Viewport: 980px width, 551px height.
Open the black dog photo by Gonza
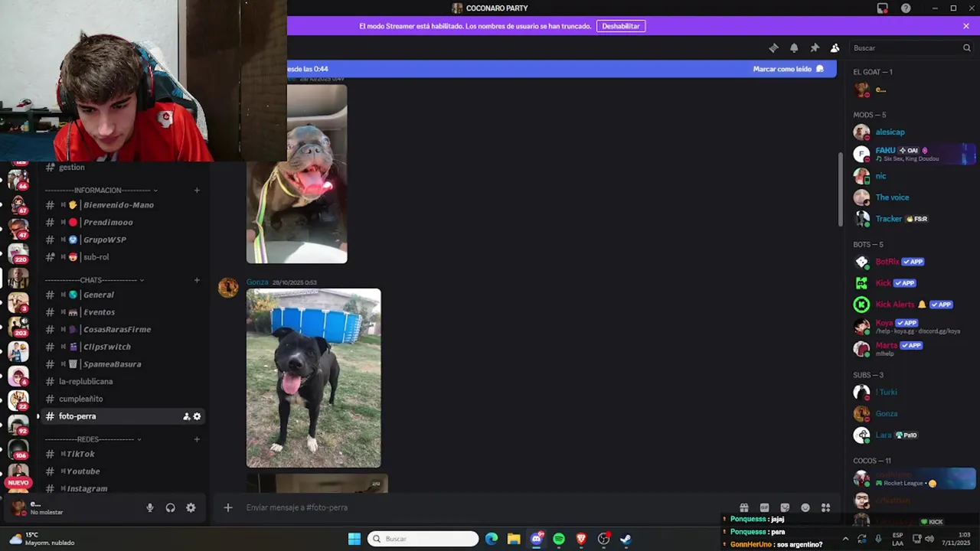313,378
